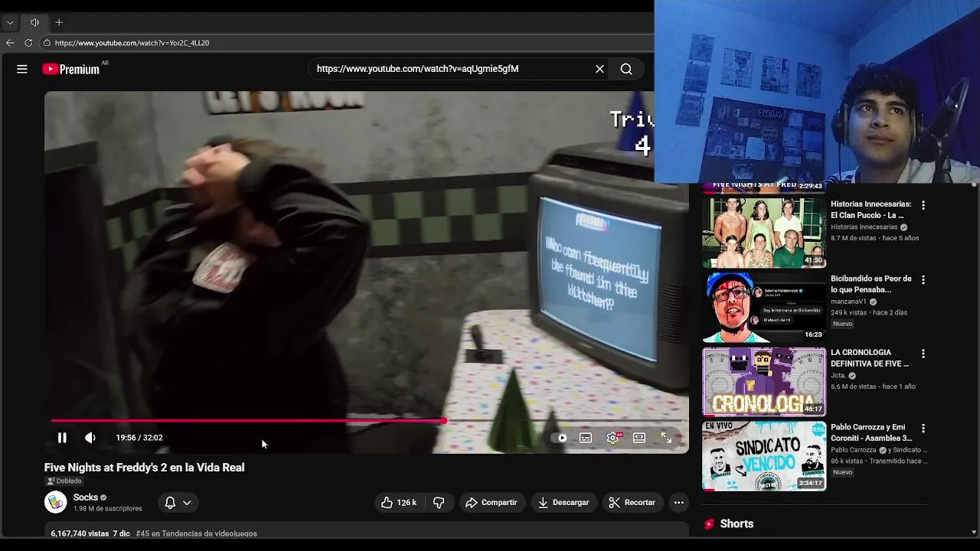The width and height of the screenshot is (980, 551).
Task: Mute the video volume
Action: coord(90,438)
